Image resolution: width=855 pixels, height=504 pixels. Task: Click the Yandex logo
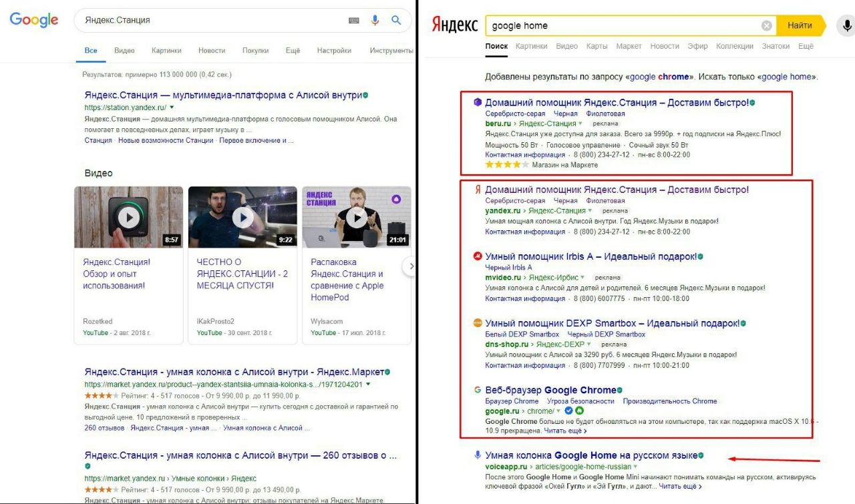coord(455,25)
